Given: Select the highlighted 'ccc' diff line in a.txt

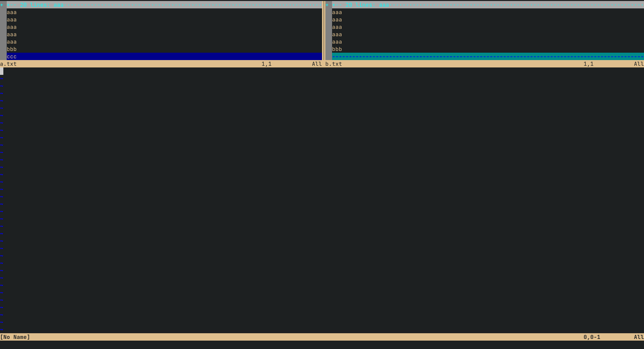Looking at the screenshot, I should click(x=12, y=56).
